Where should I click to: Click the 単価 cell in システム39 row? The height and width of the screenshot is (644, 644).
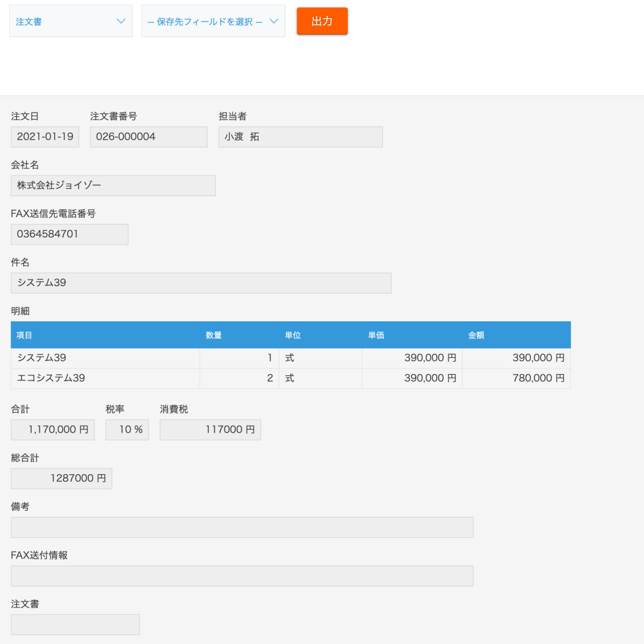(x=413, y=358)
